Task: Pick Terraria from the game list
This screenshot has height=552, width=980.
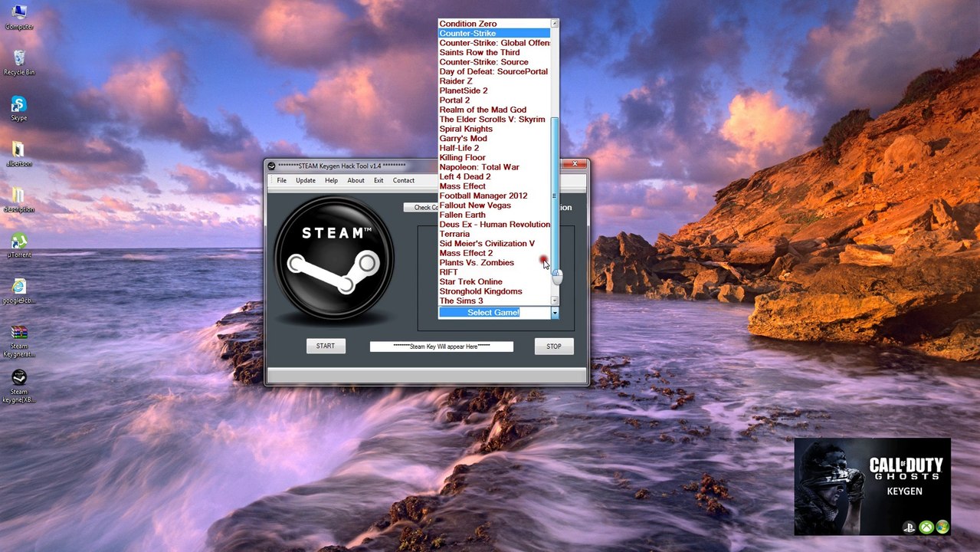Action: click(x=494, y=234)
